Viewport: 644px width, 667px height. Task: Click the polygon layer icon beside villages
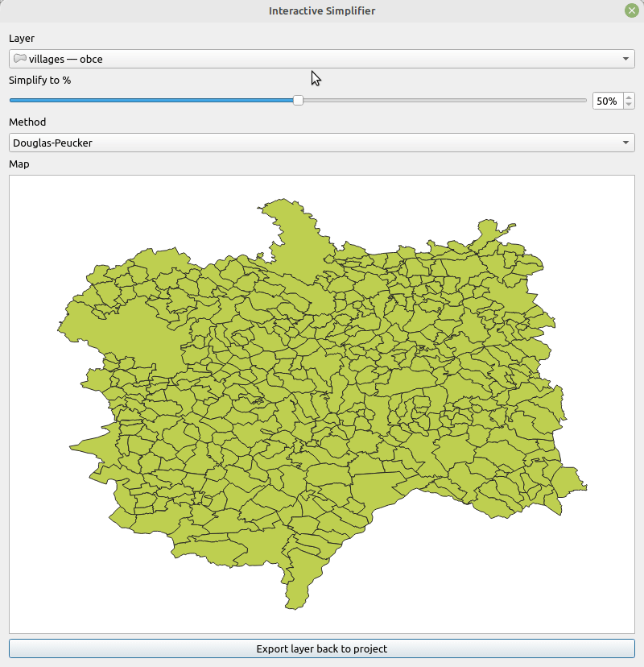pos(19,58)
